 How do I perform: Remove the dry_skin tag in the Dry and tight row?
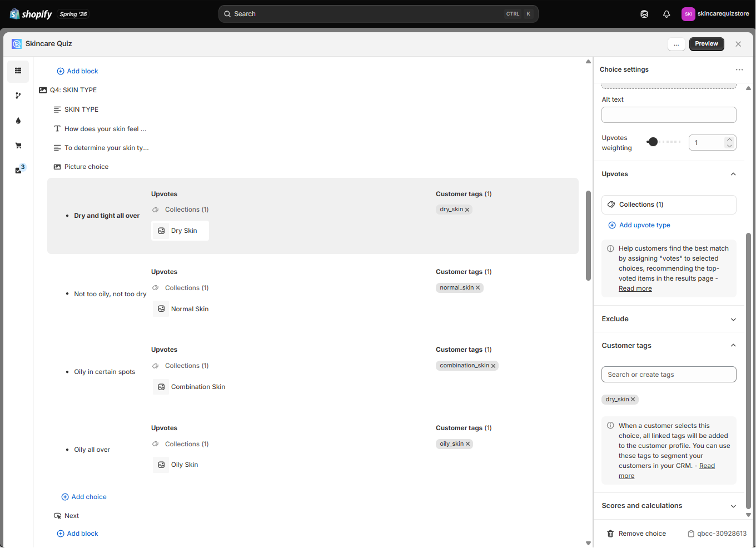(x=467, y=210)
